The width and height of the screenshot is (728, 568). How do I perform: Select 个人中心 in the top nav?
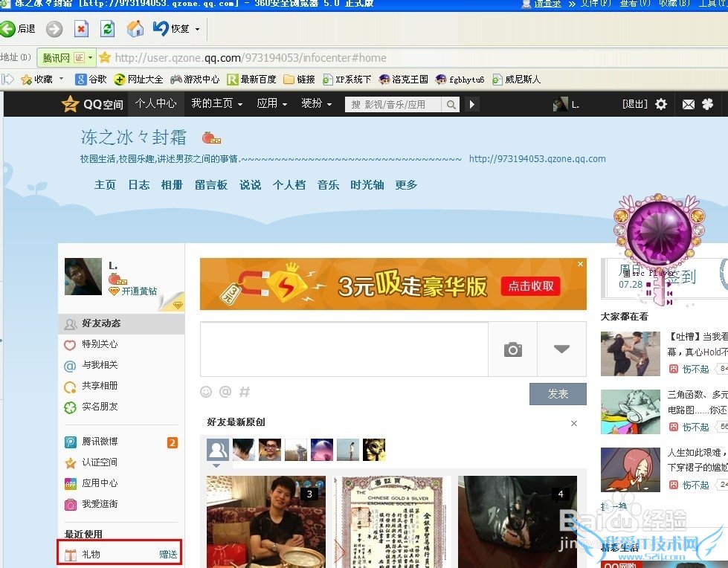click(156, 103)
